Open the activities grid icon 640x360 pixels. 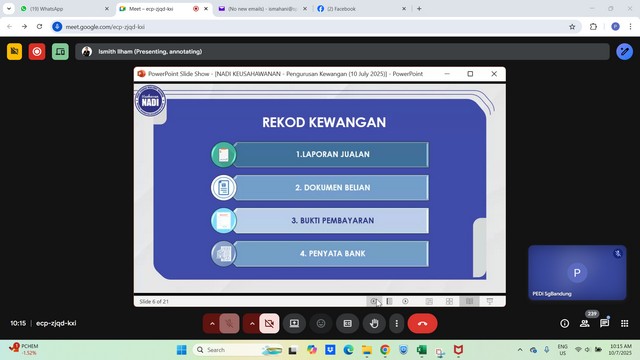(x=624, y=323)
